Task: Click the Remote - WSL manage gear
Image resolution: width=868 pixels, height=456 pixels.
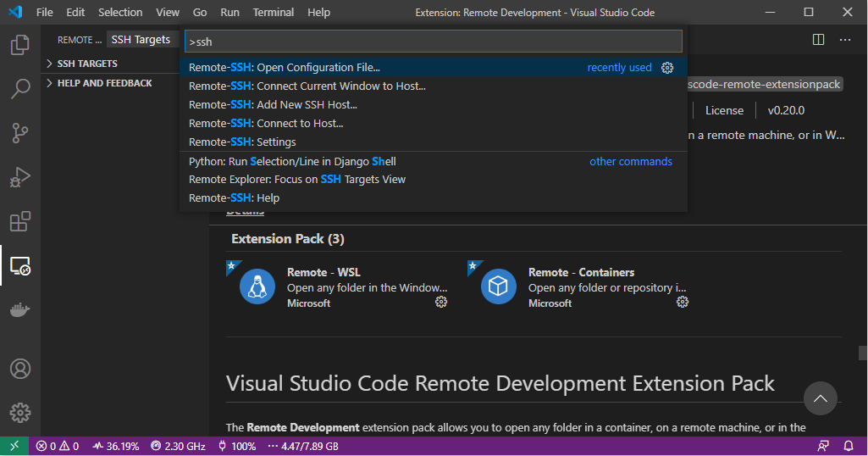Action: point(440,302)
